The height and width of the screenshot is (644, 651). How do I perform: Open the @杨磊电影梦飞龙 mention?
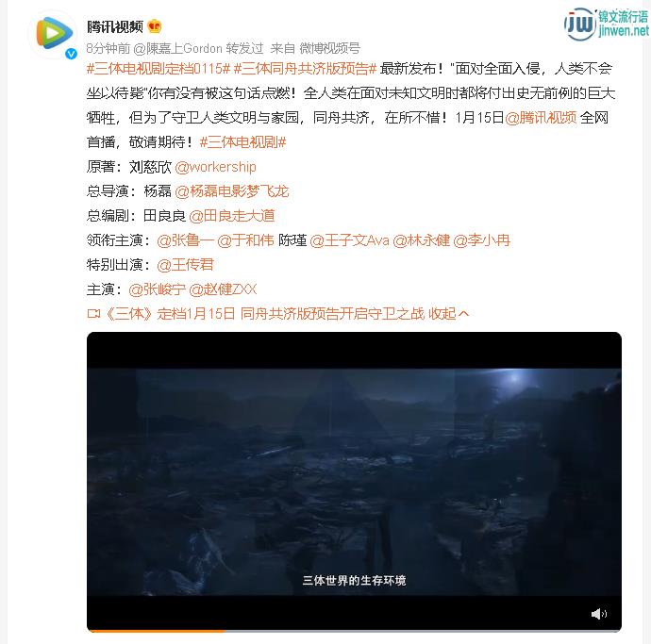[232, 191]
